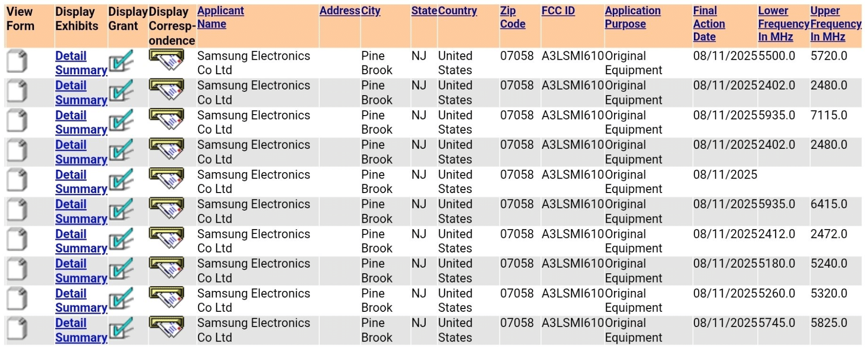Screen dimensions: 868x347
Task: Click Detail link in 2412.0–2472.0 row
Action: tap(71, 234)
